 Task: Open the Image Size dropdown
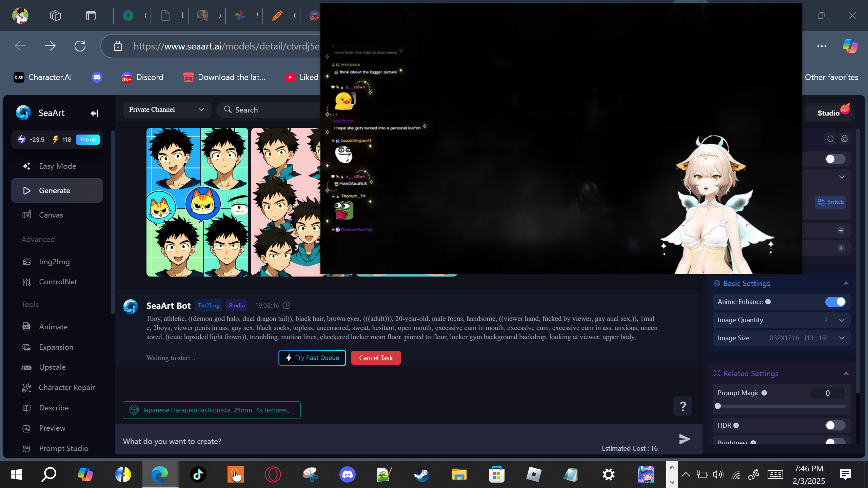pyautogui.click(x=781, y=338)
